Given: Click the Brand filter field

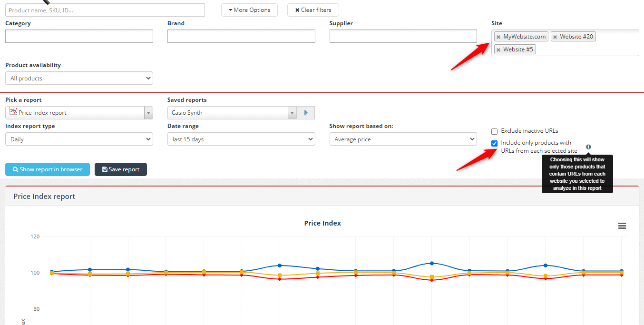Looking at the screenshot, I should coord(241,36).
